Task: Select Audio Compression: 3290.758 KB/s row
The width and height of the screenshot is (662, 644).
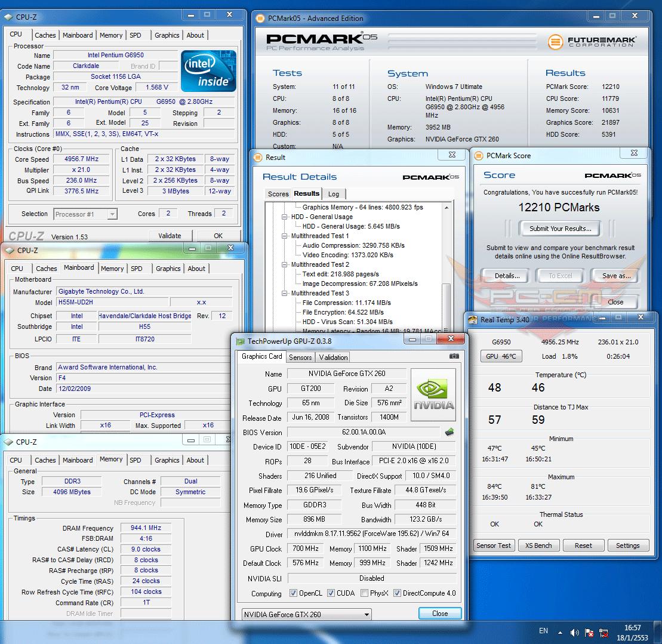Action: point(353,245)
